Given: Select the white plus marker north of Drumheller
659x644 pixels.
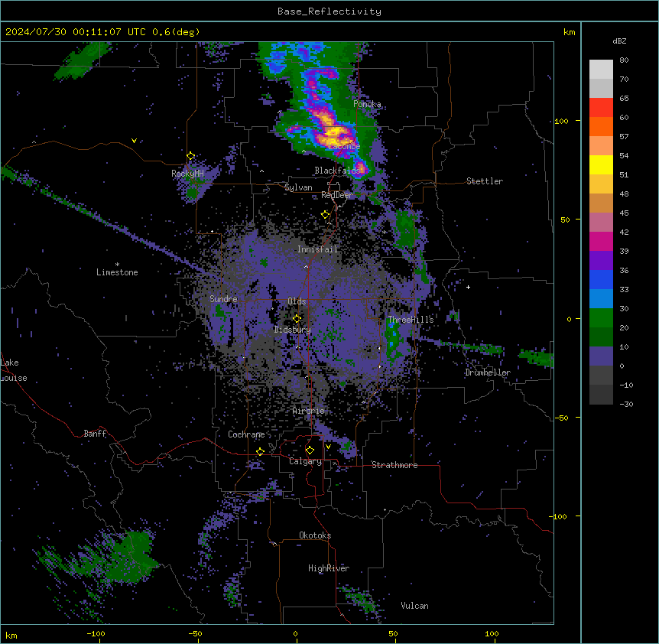Looking at the screenshot, I should [x=468, y=287].
